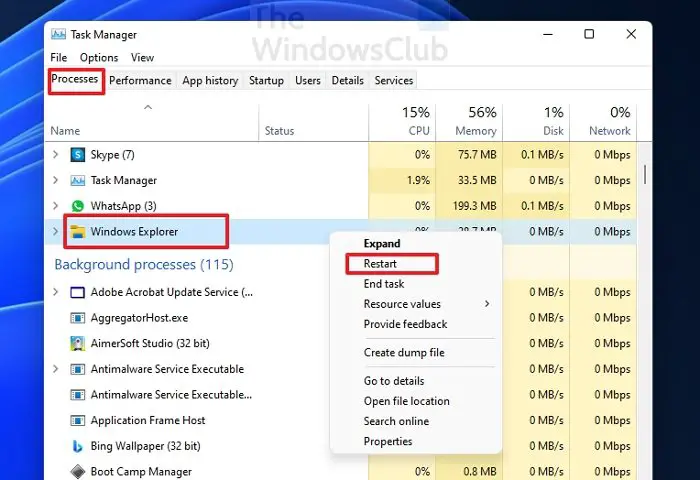
Task: Sort by the CPU column header
Action: coord(402,123)
